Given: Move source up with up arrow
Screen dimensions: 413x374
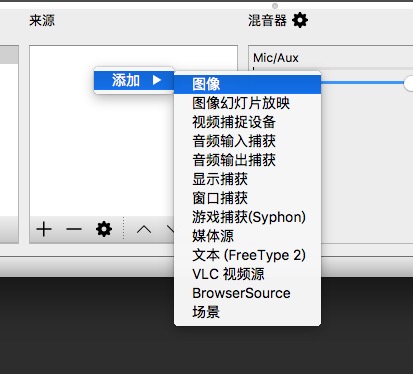Looking at the screenshot, I should point(144,229).
